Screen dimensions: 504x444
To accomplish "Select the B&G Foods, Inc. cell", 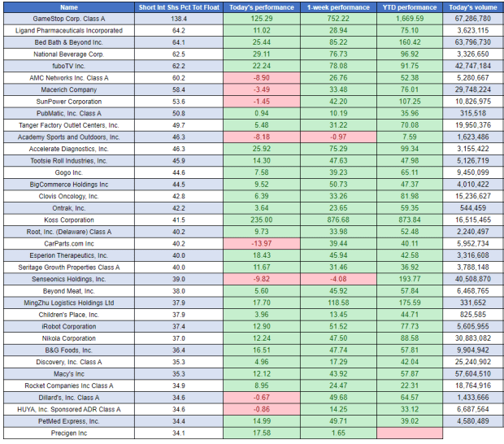I will (x=69, y=350).
